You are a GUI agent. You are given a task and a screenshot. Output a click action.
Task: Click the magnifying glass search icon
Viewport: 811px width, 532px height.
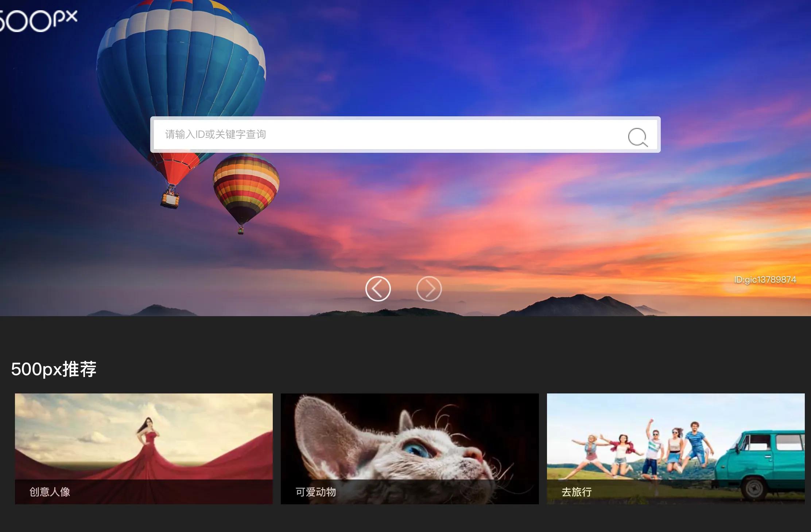pyautogui.click(x=637, y=137)
